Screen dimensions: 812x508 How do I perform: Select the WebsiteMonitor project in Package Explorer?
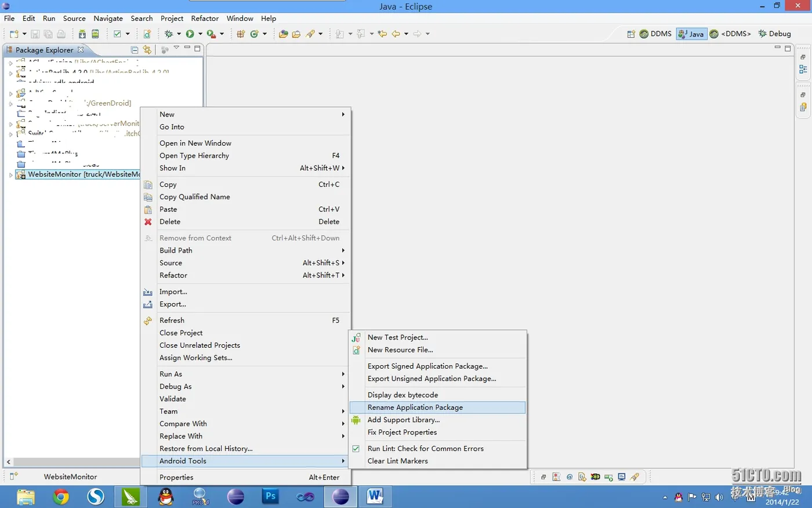78,175
